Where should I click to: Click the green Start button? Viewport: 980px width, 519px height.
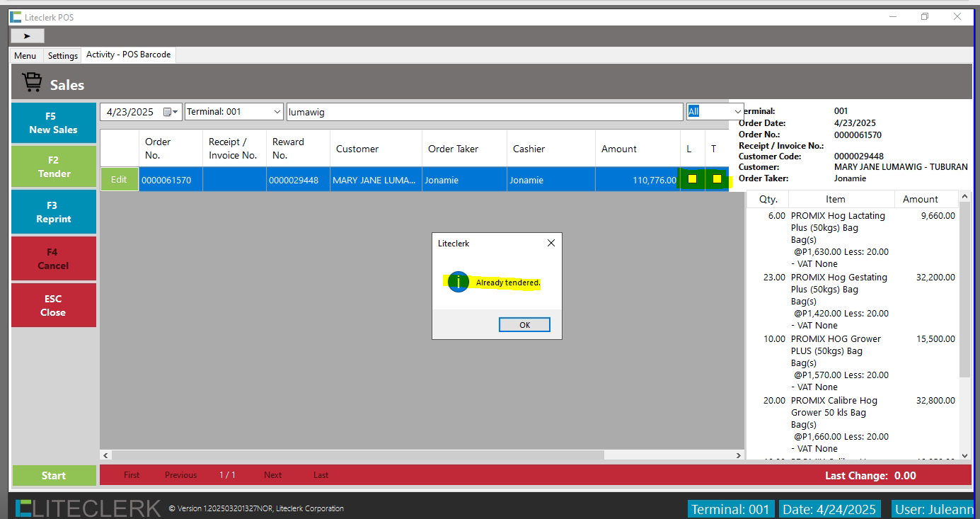click(x=54, y=476)
